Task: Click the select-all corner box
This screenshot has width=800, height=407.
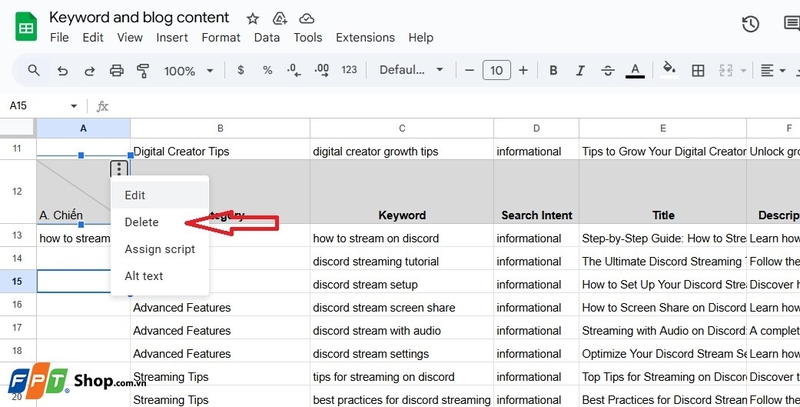Action: [18, 128]
